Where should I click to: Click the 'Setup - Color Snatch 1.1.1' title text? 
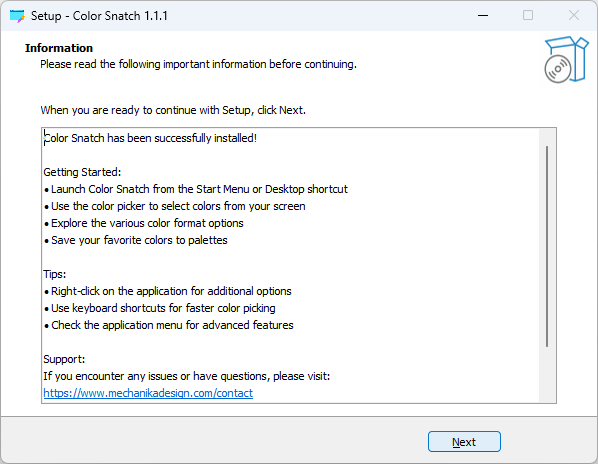click(99, 16)
